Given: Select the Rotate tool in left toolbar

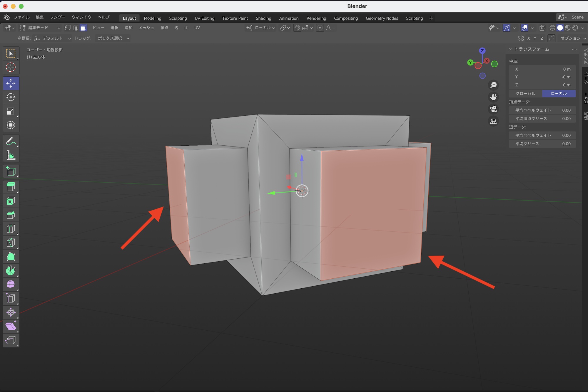Looking at the screenshot, I should click(x=11, y=97).
